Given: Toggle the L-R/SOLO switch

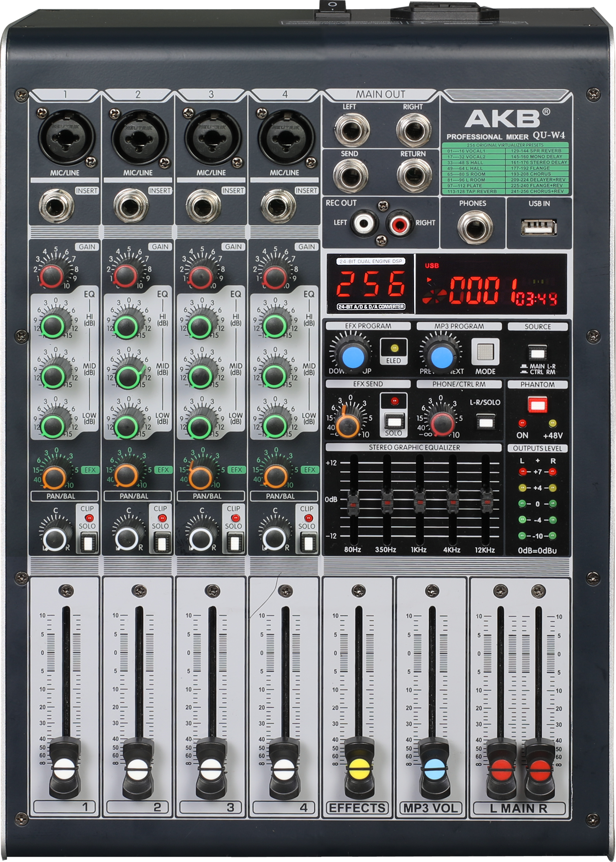Looking at the screenshot, I should coord(486,422).
